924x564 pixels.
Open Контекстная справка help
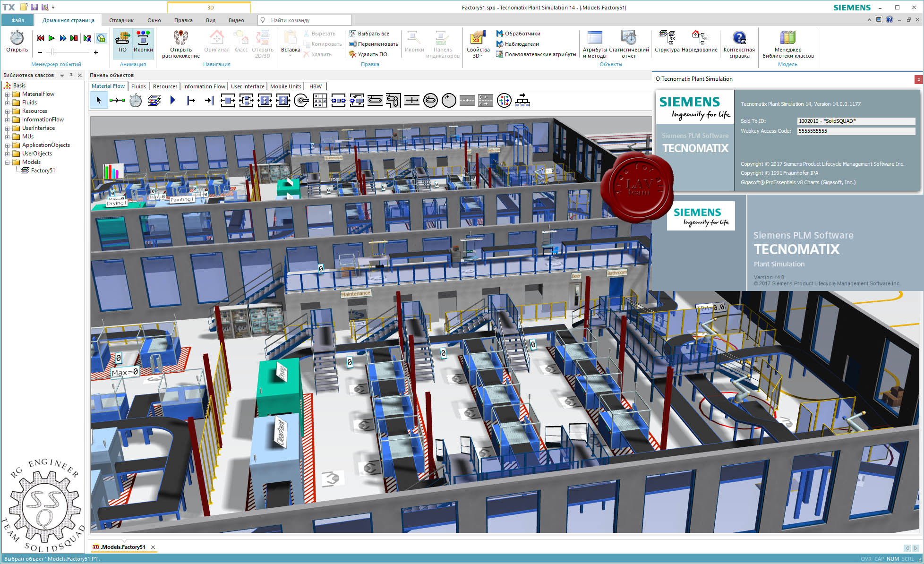[x=739, y=44]
